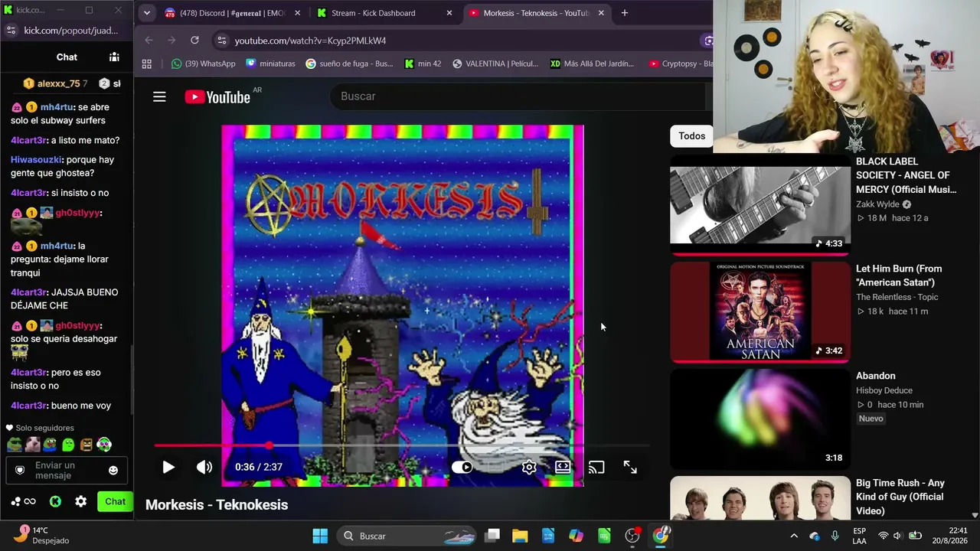Open the volume control in system tray
980x551 pixels.
897,536
